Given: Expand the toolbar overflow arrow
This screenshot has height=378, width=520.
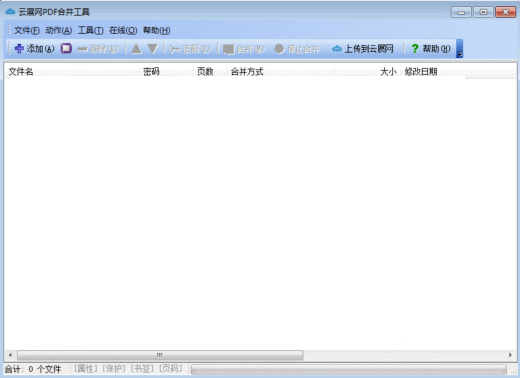Looking at the screenshot, I should click(x=459, y=49).
